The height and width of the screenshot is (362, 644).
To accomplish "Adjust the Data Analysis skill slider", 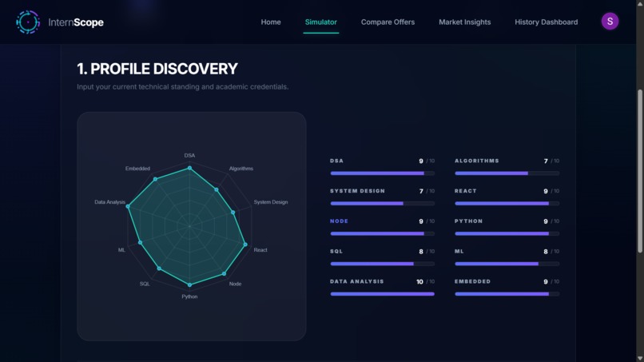I will 383,294.
